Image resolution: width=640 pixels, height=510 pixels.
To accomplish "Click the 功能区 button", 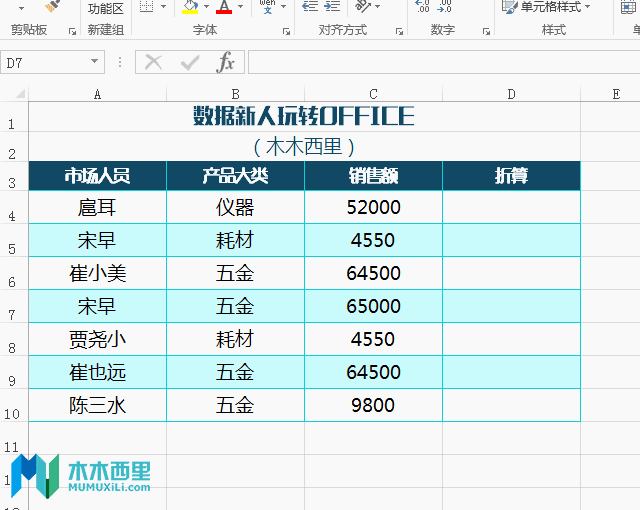I will pyautogui.click(x=106, y=8).
